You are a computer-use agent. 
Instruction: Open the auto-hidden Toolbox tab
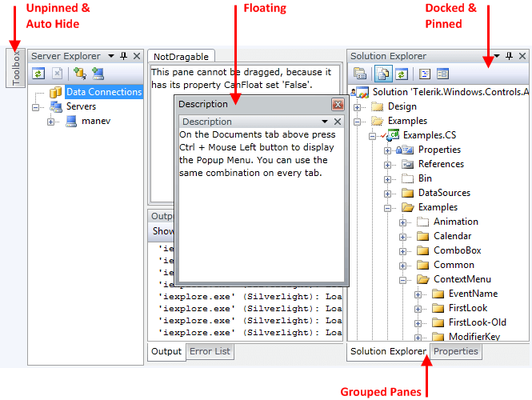[16, 68]
